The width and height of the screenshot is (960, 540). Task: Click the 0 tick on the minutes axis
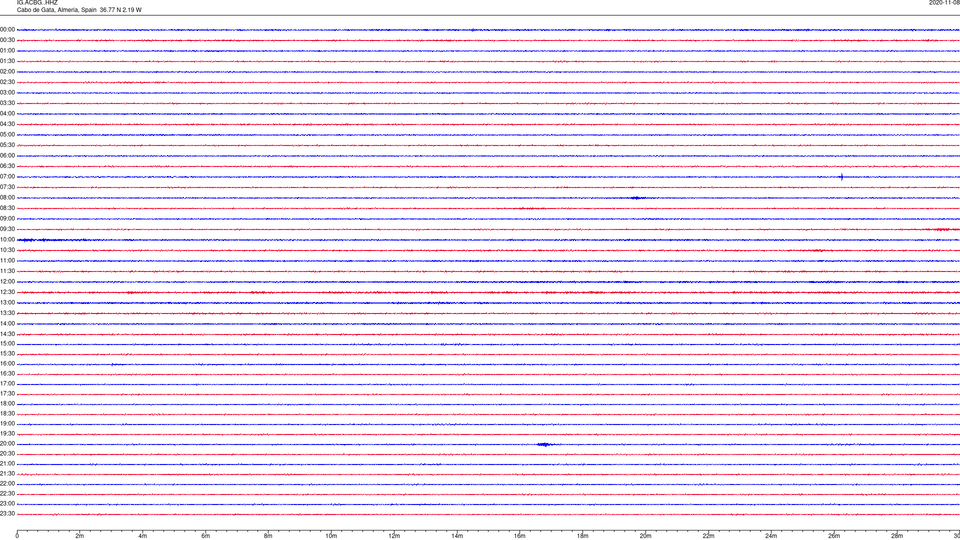[17, 536]
